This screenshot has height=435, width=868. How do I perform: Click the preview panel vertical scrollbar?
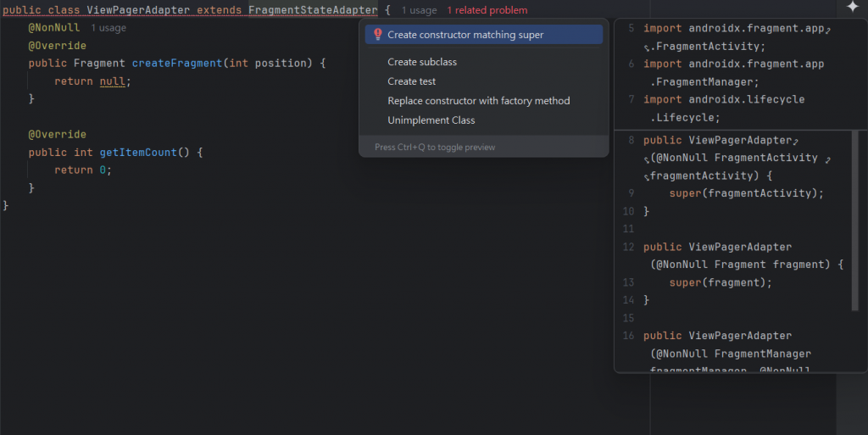[854, 220]
